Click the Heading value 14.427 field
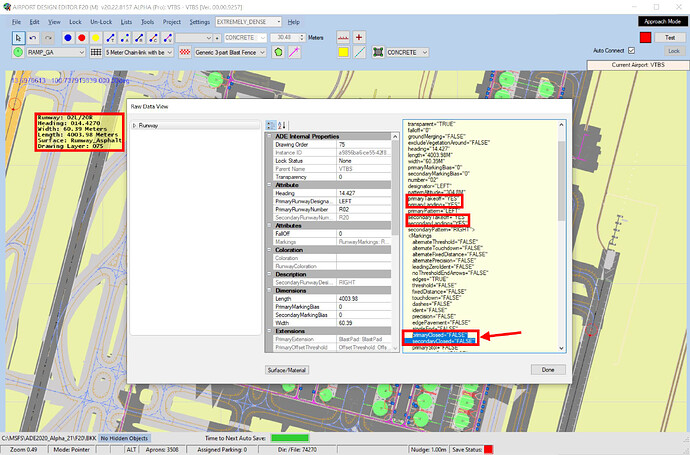Screen dimensions: 690x455 coord(364,193)
